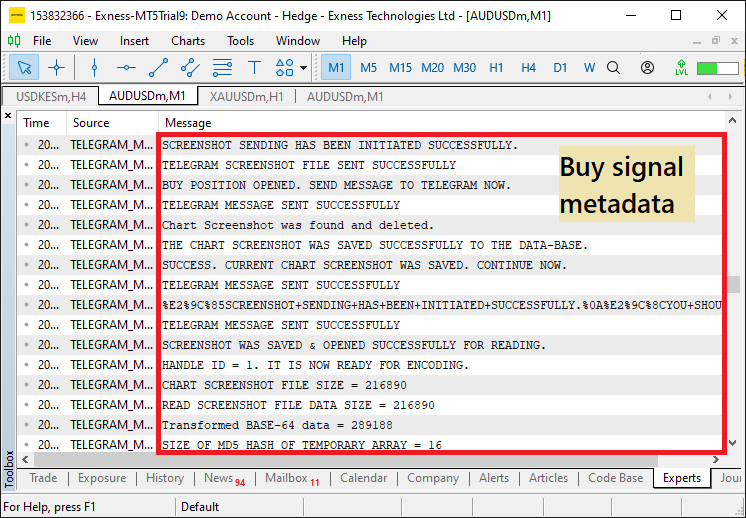Open the Calendar toolbox tab
Screen dimensions: 746x518
click(x=363, y=478)
